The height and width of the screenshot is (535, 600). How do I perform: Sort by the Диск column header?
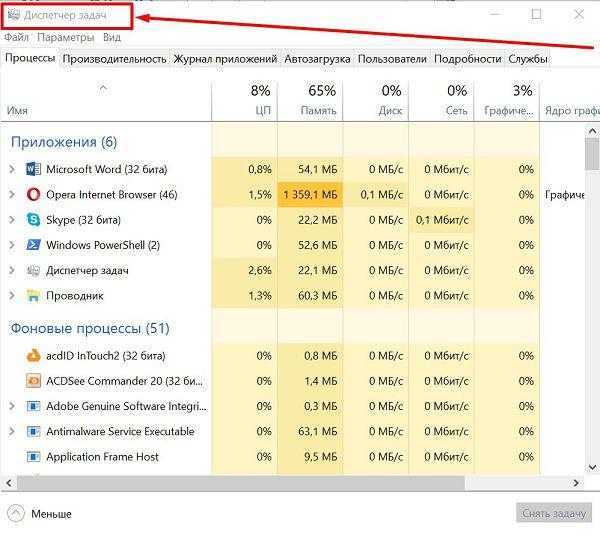[376, 101]
